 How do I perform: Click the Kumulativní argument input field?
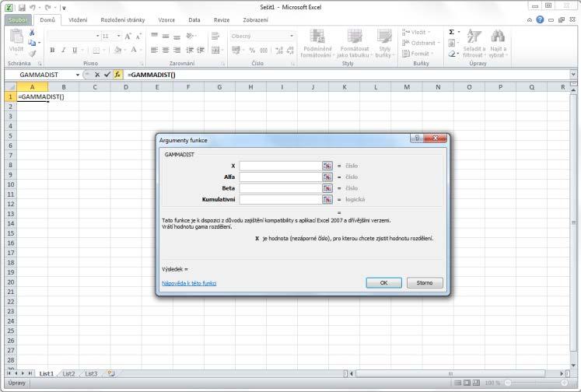(281, 199)
